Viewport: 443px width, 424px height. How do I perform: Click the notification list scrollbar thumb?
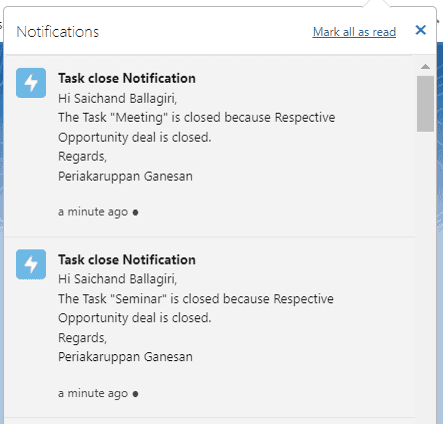click(x=425, y=104)
